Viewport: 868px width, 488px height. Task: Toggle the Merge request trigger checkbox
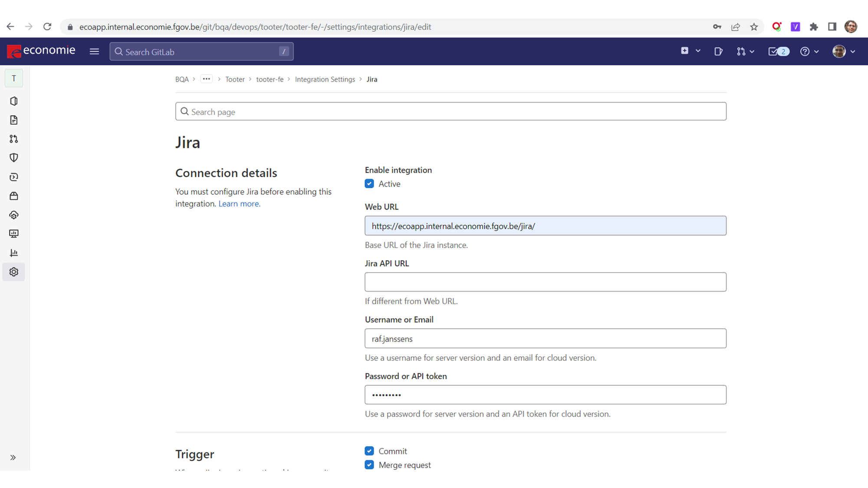[369, 465]
